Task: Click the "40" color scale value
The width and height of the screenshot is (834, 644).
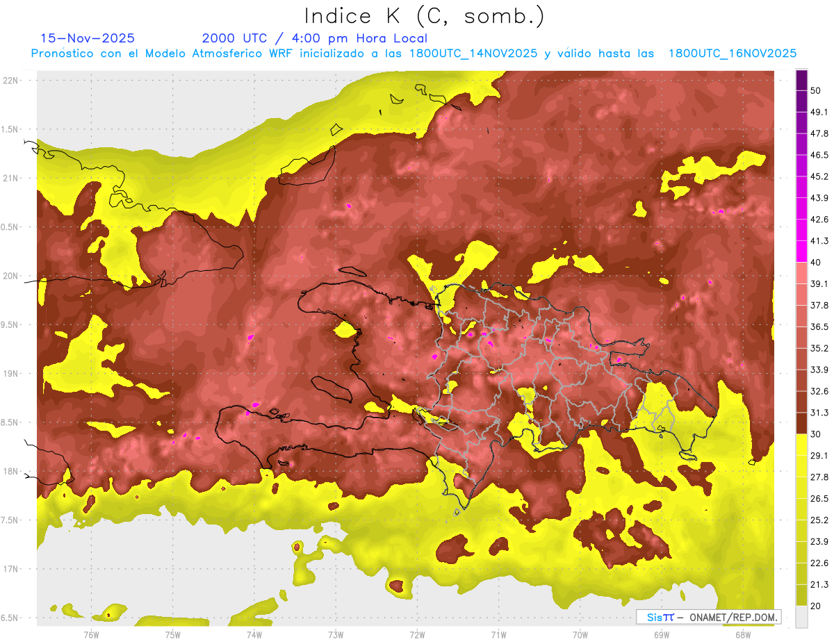Action: [x=816, y=263]
